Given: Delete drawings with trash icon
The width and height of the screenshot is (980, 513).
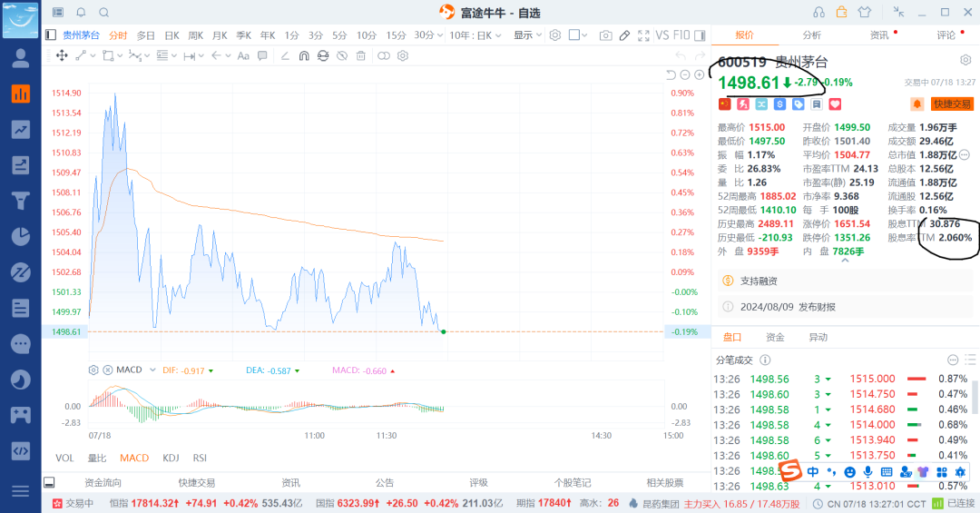Looking at the screenshot, I should pos(360,55).
